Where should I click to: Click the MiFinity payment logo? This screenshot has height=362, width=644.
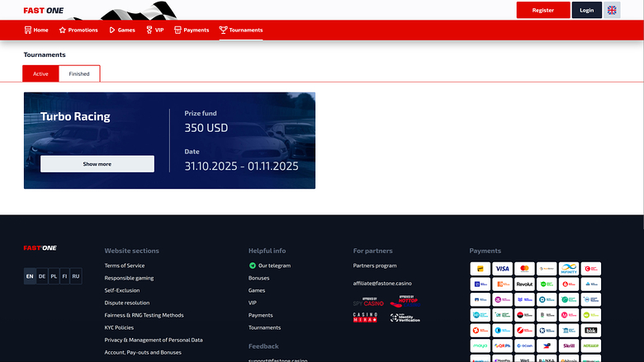point(569,269)
